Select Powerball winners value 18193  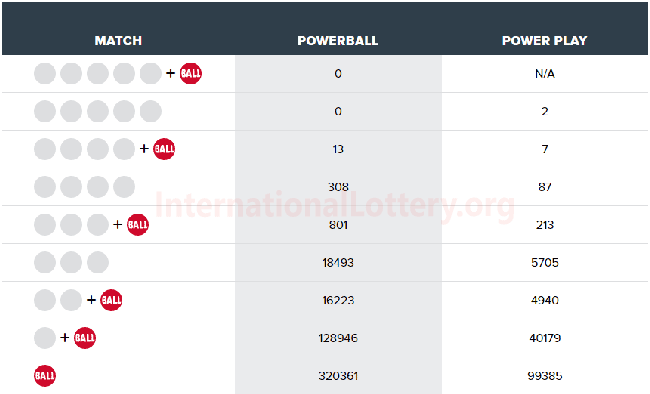338,263
